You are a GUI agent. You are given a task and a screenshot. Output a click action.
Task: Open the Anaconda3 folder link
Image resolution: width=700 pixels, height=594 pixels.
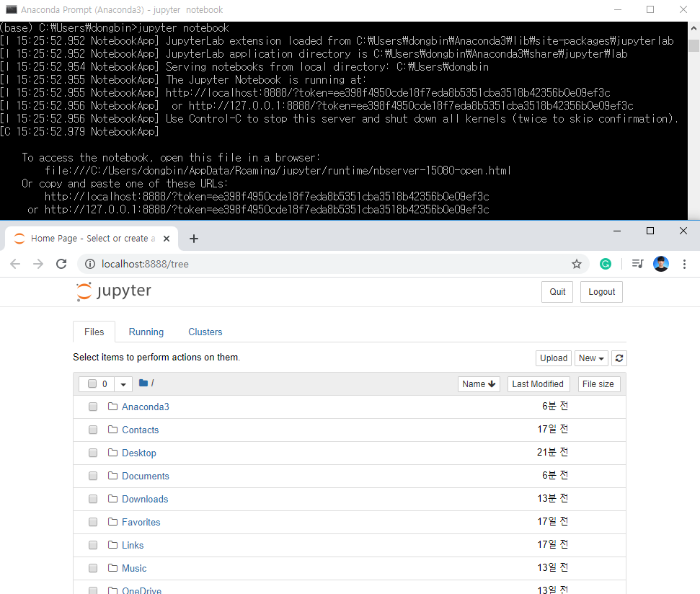click(x=146, y=407)
